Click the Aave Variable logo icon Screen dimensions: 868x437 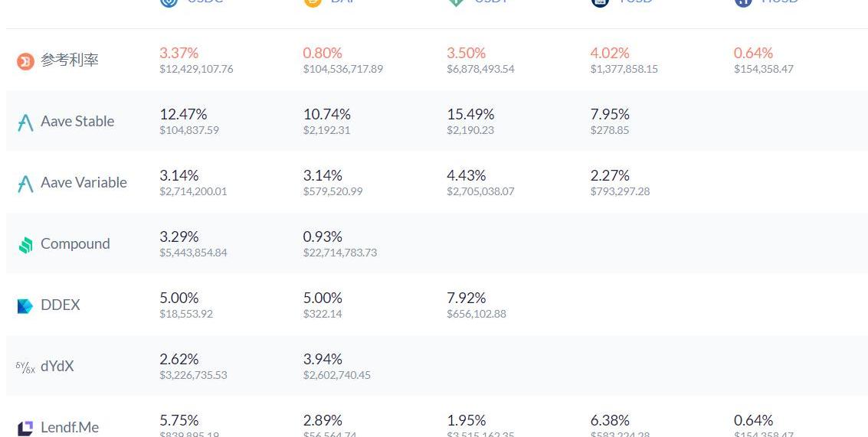25,184
